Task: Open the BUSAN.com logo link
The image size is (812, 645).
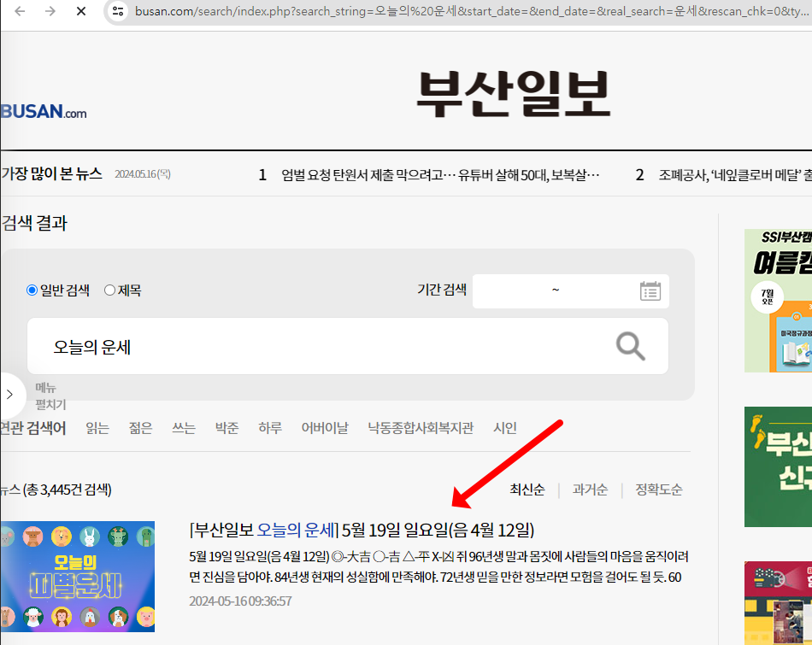Action: 44,111
